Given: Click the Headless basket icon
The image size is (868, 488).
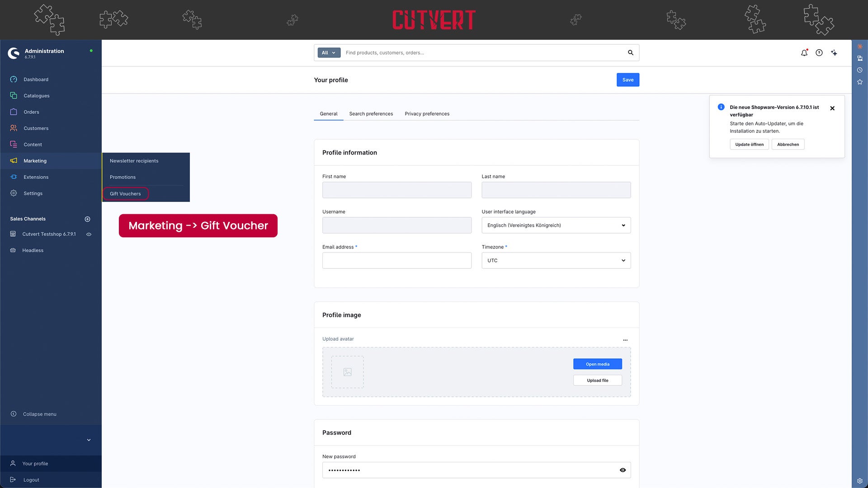Looking at the screenshot, I should click(13, 250).
